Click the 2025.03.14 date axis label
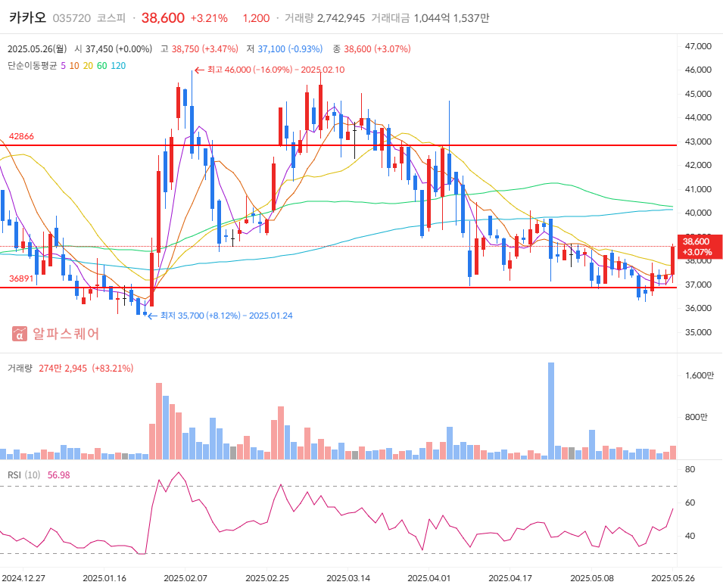This screenshot has height=588, width=723. (x=348, y=578)
